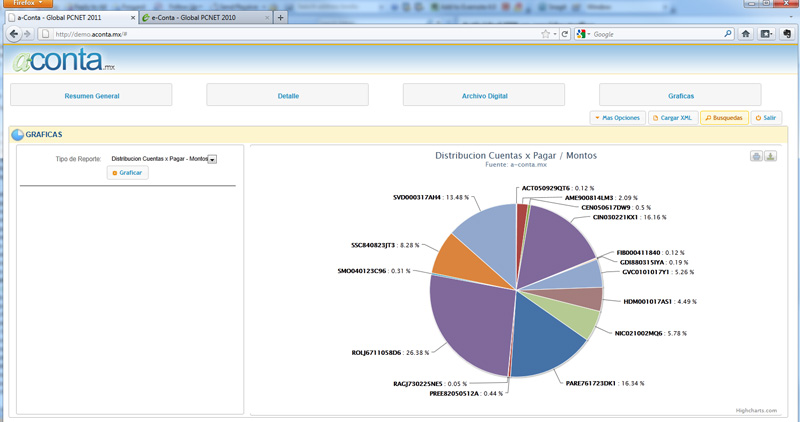The height and width of the screenshot is (422, 800).
Task: Click the NIC021002MQ6 : 5.78 % label
Action: [651, 333]
